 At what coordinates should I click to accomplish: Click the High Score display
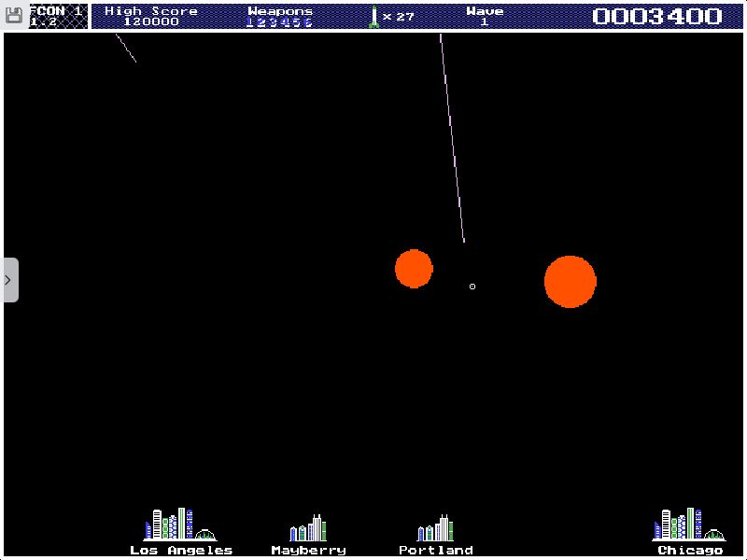(x=151, y=16)
